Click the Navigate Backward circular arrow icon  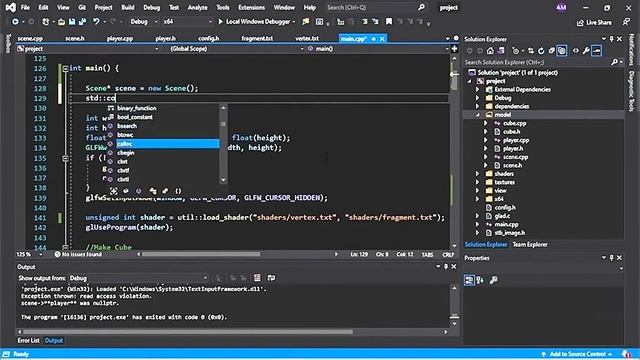(x=15, y=22)
